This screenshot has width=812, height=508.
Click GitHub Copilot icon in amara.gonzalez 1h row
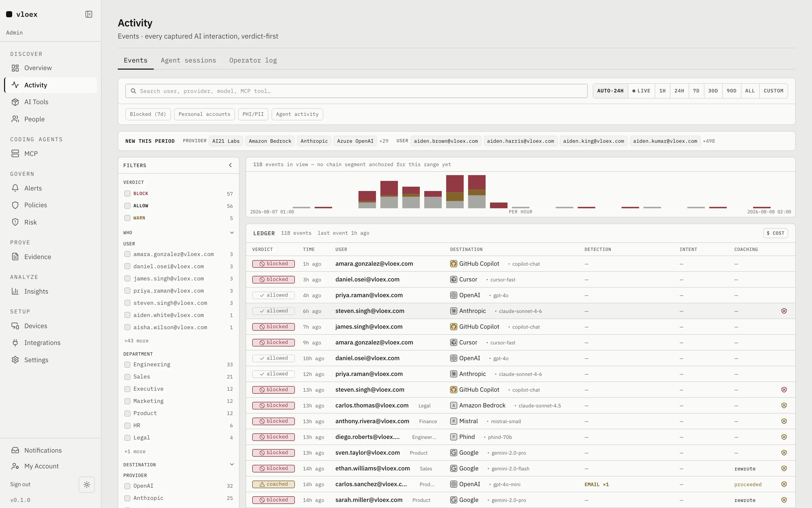pyautogui.click(x=453, y=264)
